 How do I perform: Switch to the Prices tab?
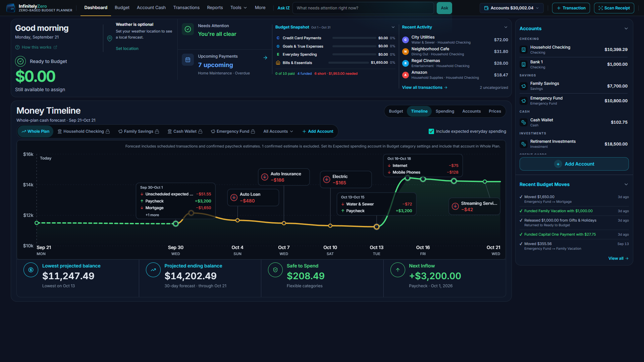495,111
